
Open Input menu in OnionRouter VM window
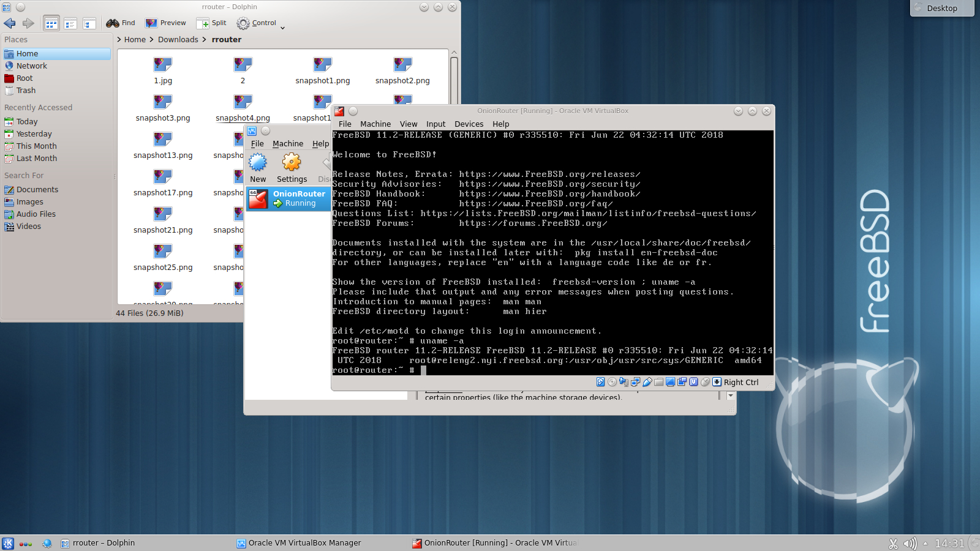point(436,124)
